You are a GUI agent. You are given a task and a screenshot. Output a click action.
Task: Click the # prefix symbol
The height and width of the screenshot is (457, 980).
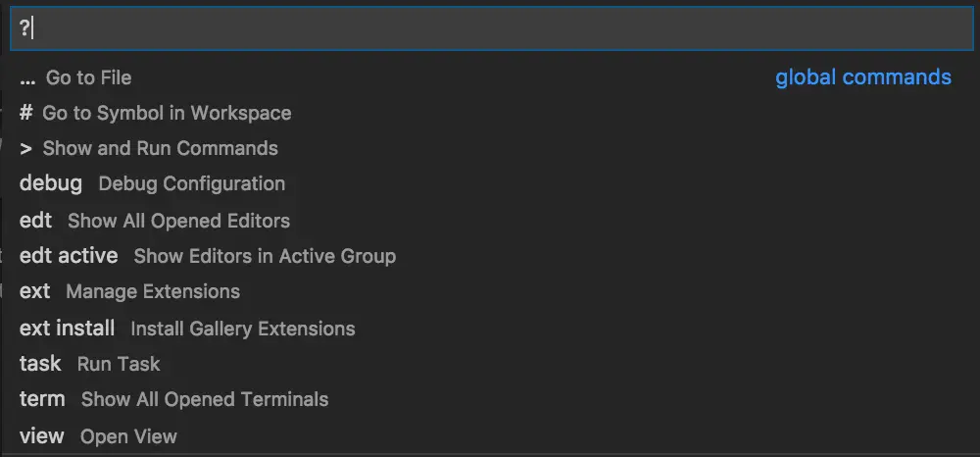(x=25, y=113)
